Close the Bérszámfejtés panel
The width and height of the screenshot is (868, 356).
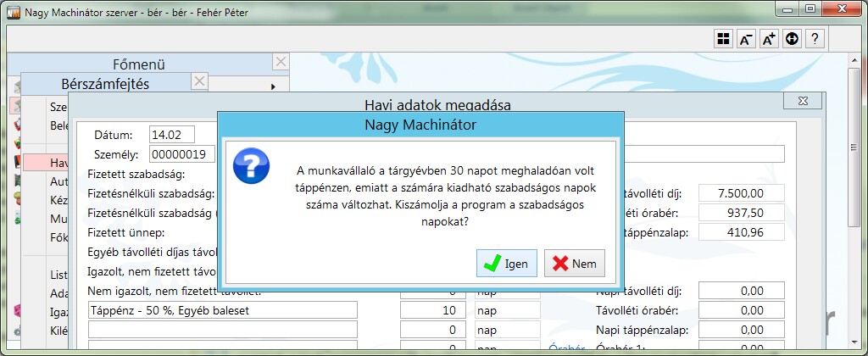click(199, 81)
